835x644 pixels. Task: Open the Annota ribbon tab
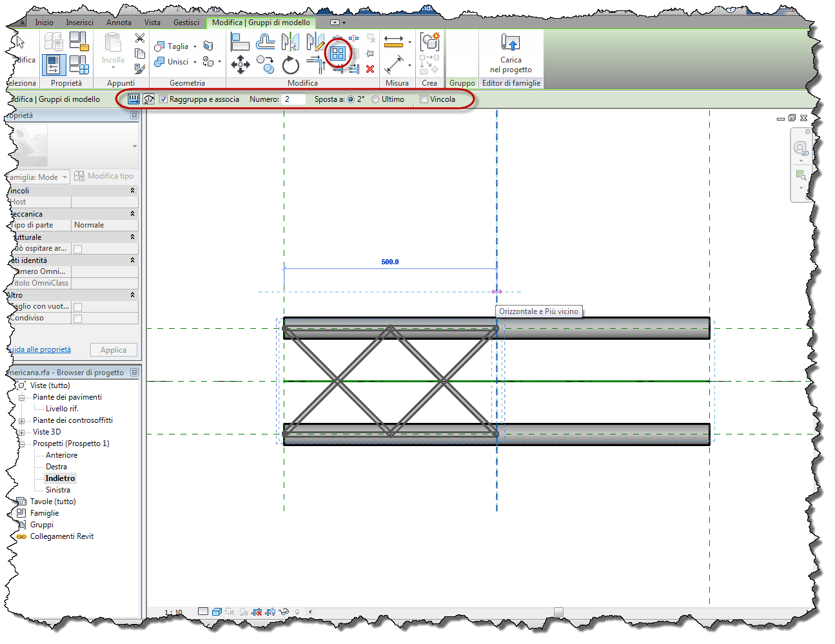[x=118, y=22]
